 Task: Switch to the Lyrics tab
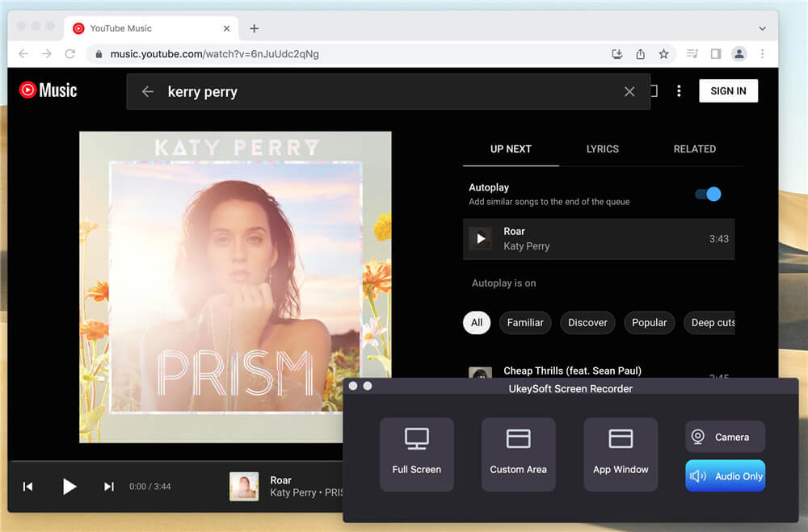click(x=602, y=149)
